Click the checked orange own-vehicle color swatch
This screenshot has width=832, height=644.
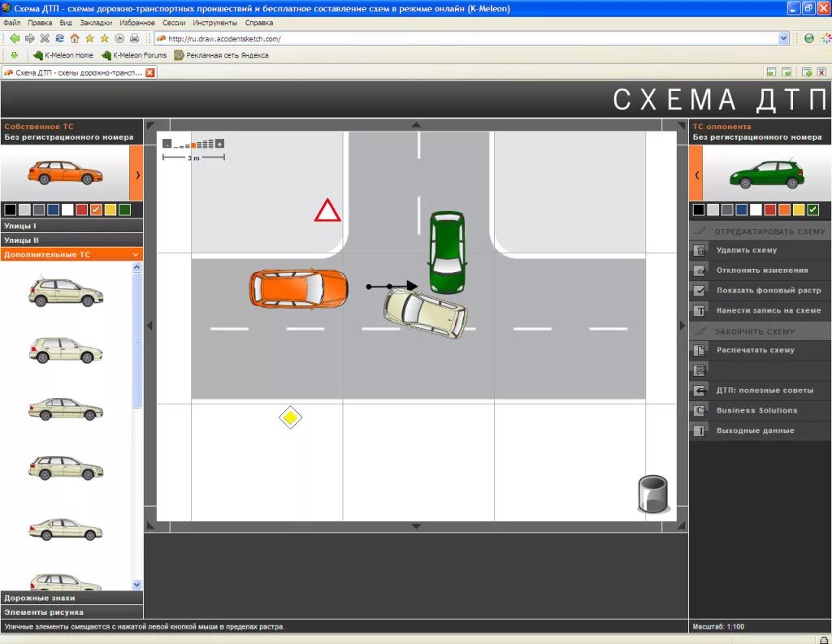pos(96,210)
